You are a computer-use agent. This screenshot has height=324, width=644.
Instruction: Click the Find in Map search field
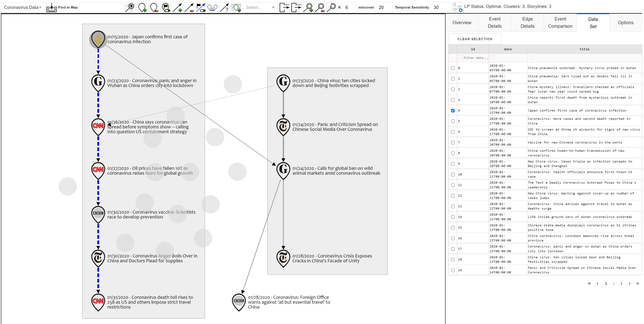coord(101,7)
